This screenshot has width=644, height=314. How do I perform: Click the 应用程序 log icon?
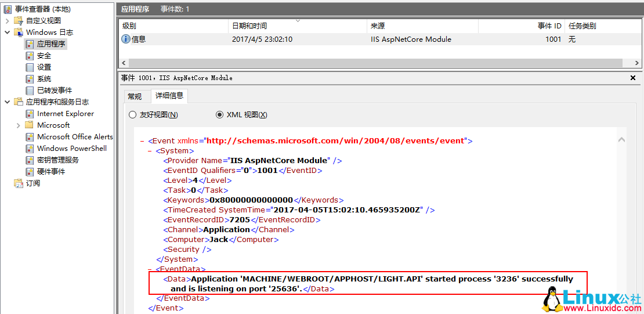point(30,44)
